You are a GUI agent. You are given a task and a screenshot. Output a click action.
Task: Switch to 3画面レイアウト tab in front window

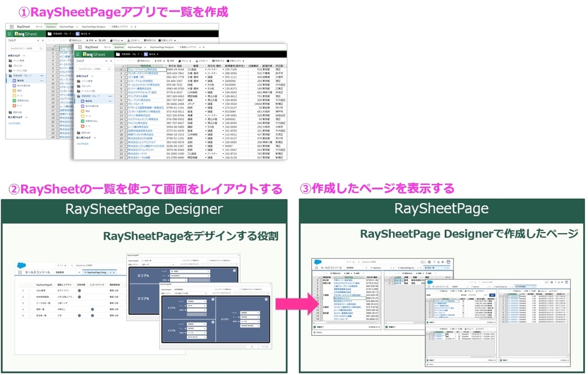[x=189, y=47]
